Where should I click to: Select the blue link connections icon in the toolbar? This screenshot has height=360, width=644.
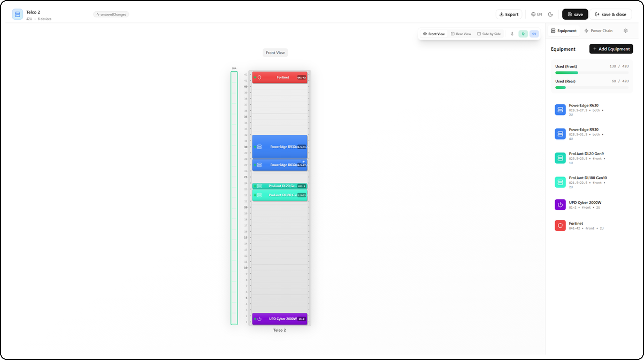click(534, 33)
